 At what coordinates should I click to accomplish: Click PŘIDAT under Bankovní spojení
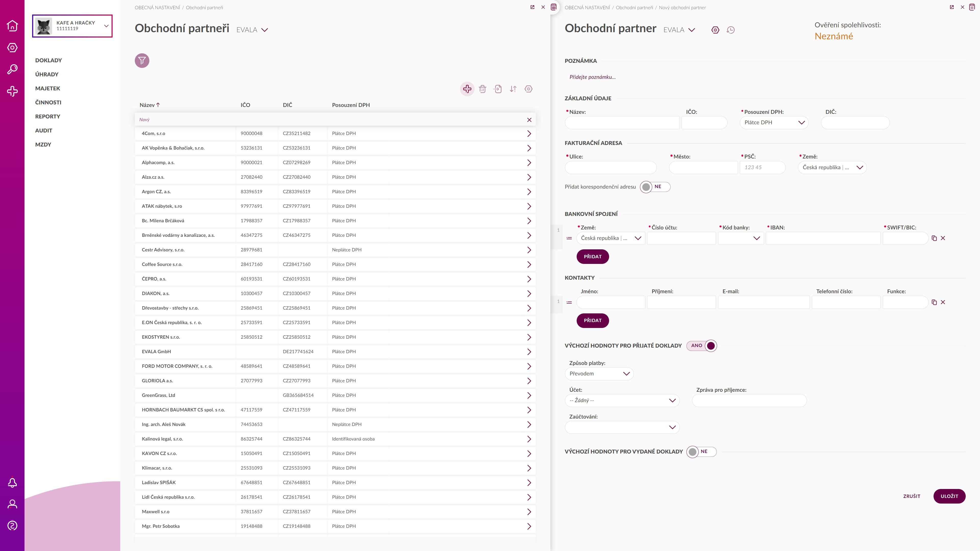(592, 257)
